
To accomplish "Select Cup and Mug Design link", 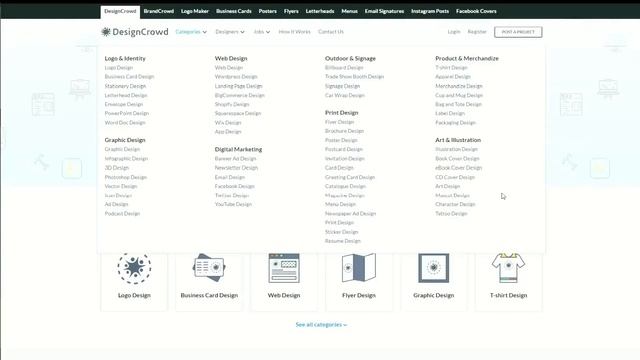I will click(459, 96).
